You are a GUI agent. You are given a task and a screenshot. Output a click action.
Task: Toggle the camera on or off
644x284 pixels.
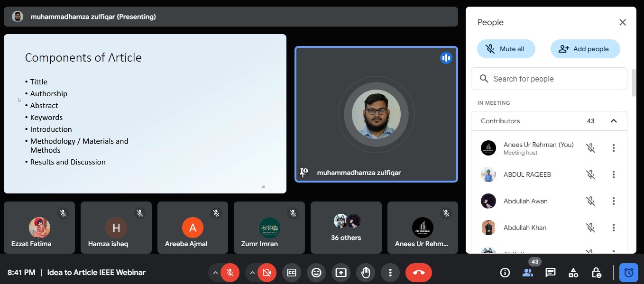267,273
